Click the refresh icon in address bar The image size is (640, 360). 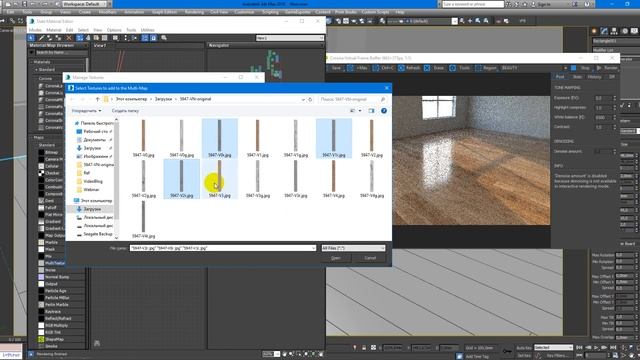point(310,99)
